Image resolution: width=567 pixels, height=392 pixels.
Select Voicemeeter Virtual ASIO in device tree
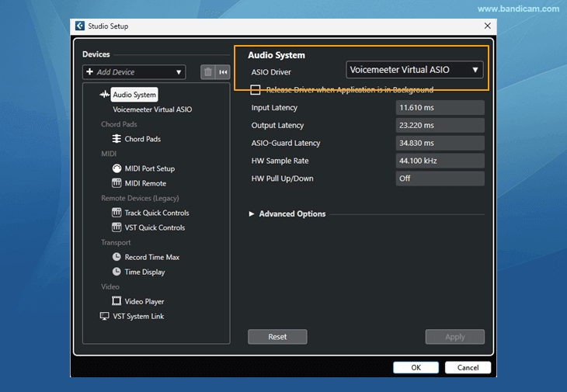pyautogui.click(x=152, y=109)
